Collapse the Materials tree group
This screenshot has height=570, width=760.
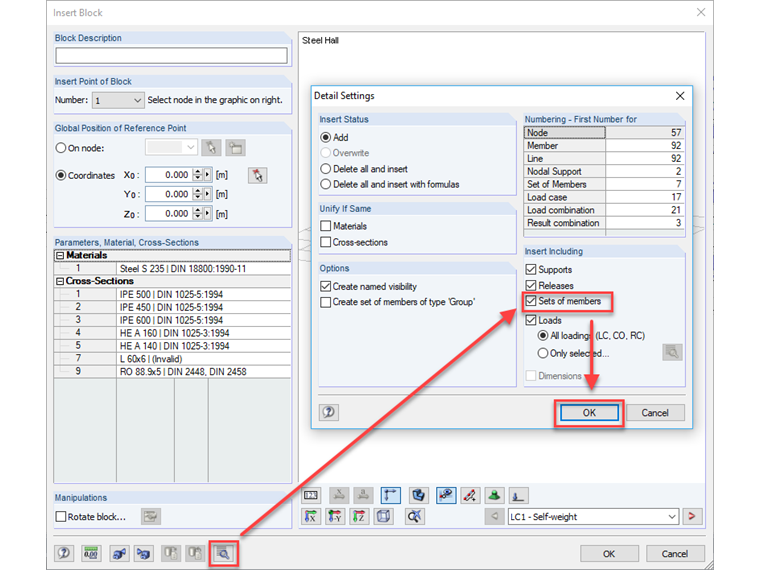click(60, 255)
